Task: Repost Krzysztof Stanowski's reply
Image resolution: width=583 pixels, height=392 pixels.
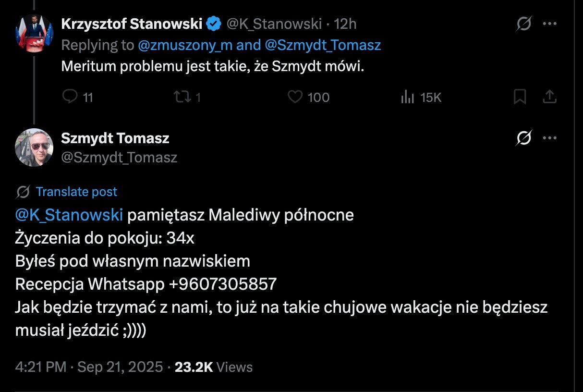Action: [182, 97]
